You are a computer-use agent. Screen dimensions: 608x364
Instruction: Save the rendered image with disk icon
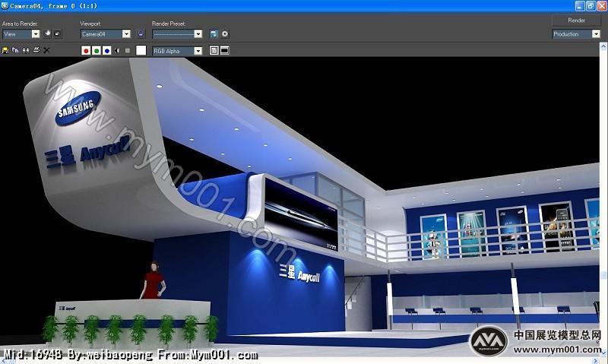click(5, 50)
